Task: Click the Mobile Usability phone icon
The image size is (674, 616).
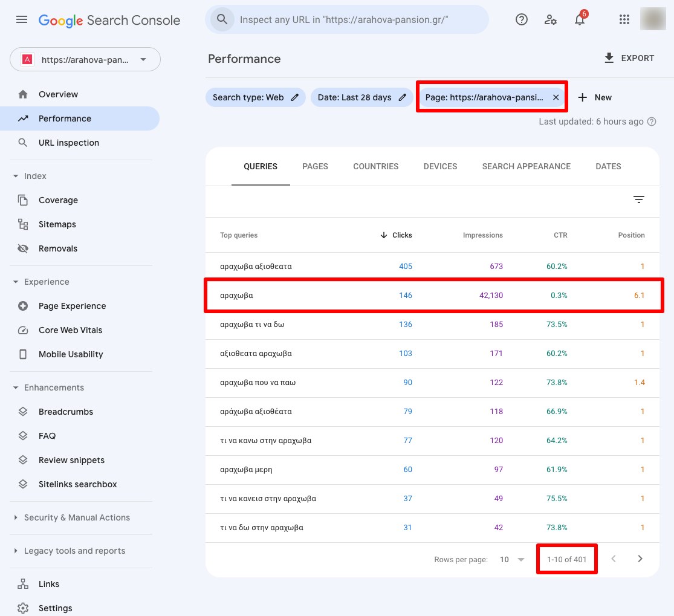Action: (23, 354)
